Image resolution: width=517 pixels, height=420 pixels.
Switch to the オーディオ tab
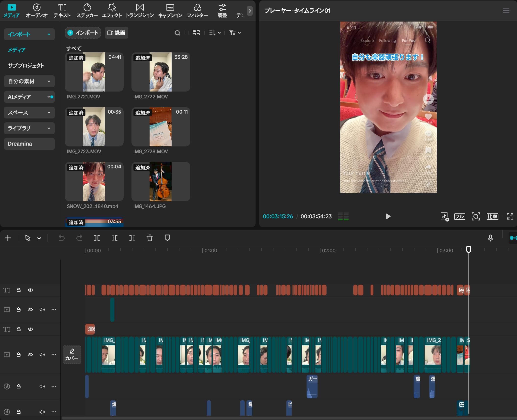(37, 11)
